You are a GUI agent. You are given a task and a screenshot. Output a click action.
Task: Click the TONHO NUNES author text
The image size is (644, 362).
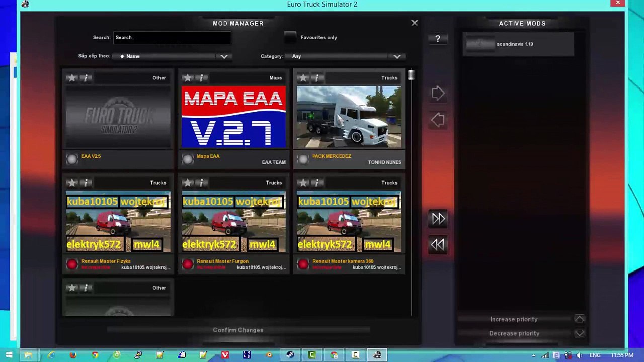(384, 162)
